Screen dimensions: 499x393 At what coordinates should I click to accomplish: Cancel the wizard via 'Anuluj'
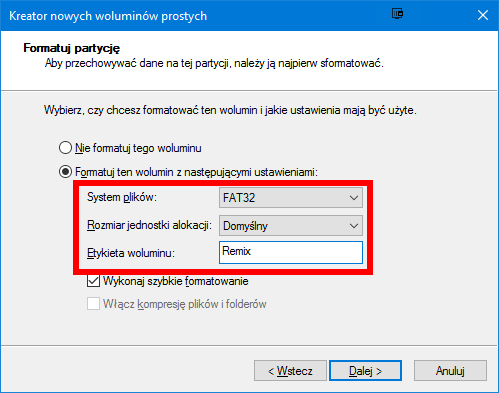[450, 370]
